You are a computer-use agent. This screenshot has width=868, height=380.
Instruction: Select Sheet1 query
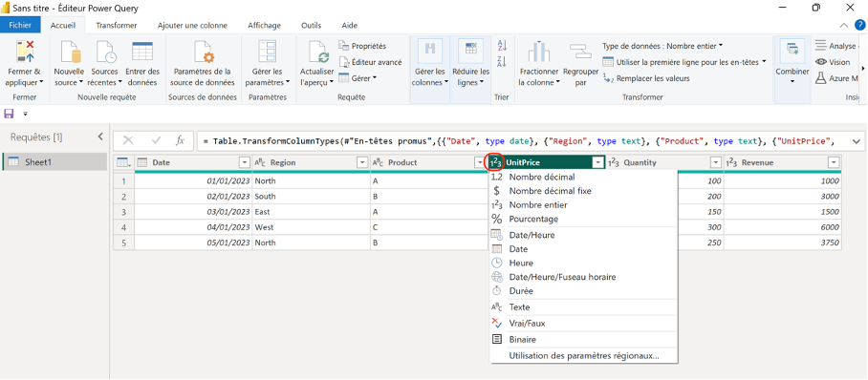coord(54,161)
